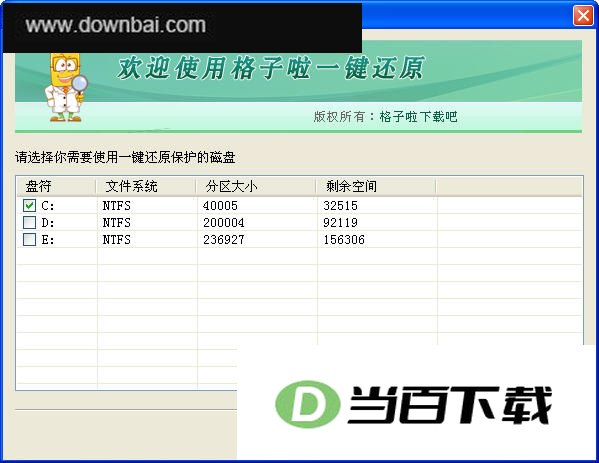
Task: Click the cartoon mascot with magnifying glass
Action: coord(65,87)
